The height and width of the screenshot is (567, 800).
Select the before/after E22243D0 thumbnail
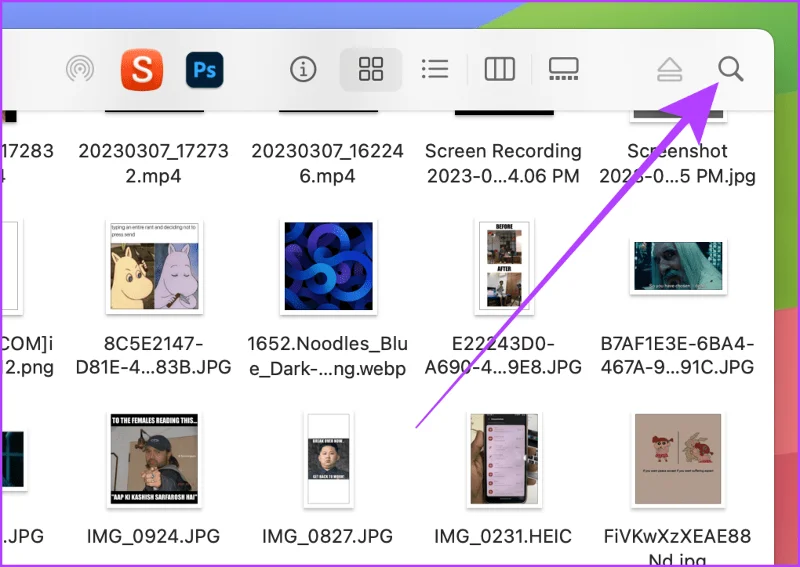504,266
